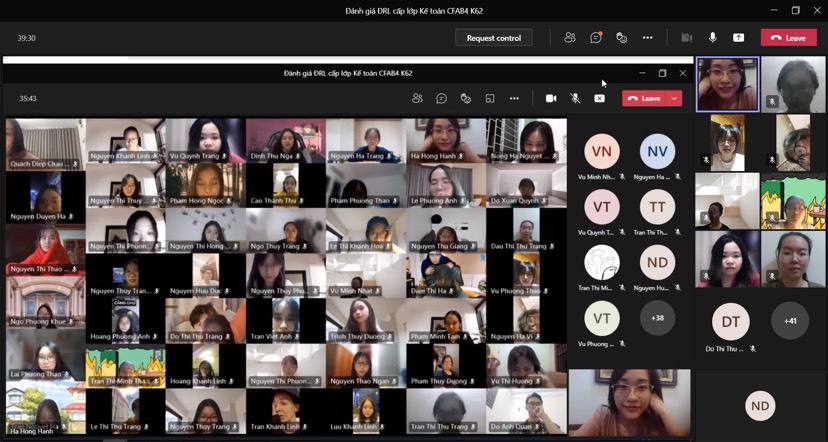The width and height of the screenshot is (828, 442).
Task: Open the chat with the notification dot
Action: (596, 38)
